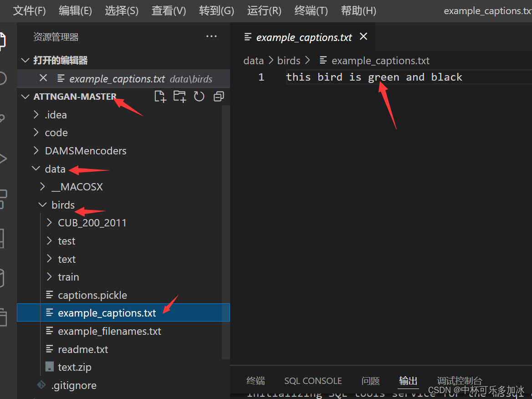Click the explorer vertical scrollbar

click(225, 232)
